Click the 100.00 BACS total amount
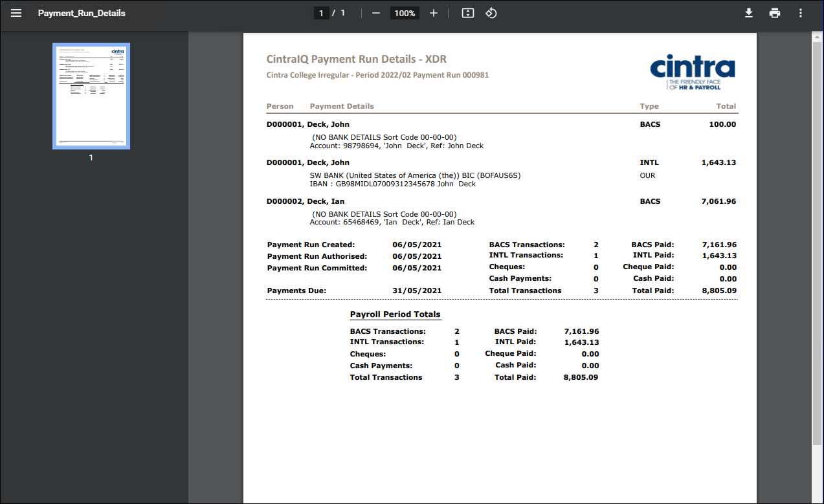The width and height of the screenshot is (824, 504). coord(722,124)
